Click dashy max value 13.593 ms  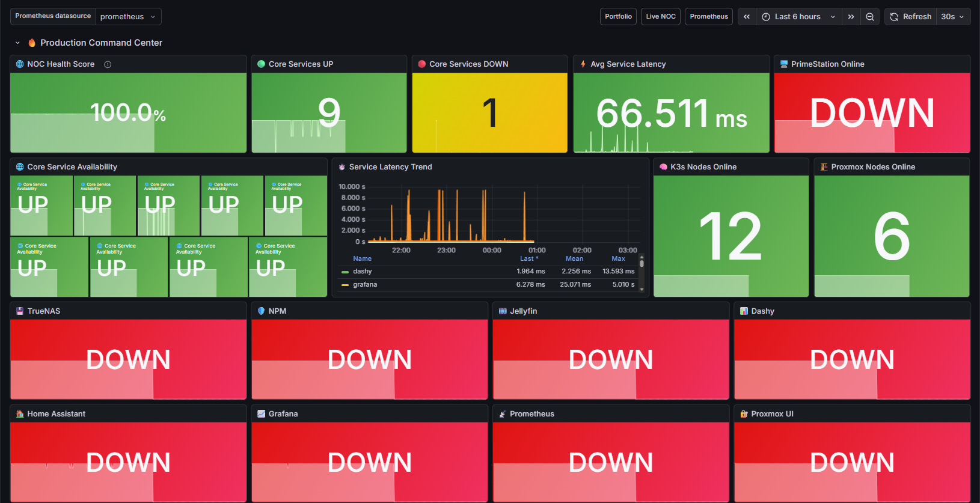pyautogui.click(x=619, y=272)
